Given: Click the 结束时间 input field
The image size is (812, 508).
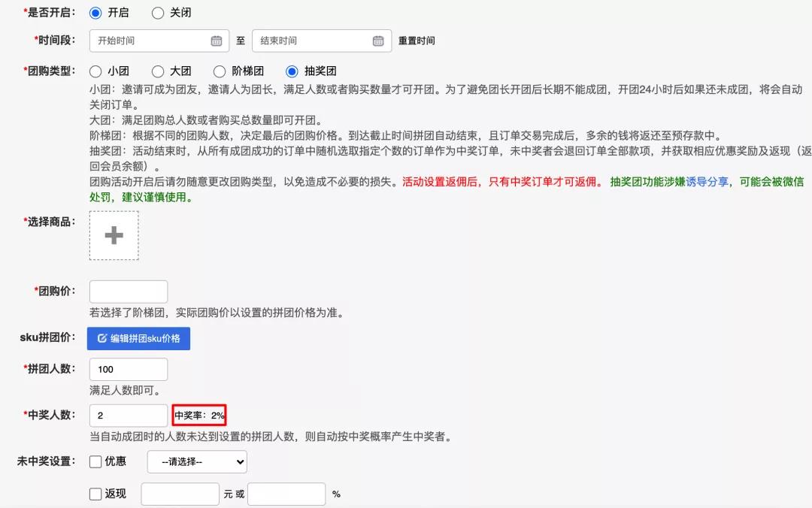Looking at the screenshot, I should (x=322, y=41).
